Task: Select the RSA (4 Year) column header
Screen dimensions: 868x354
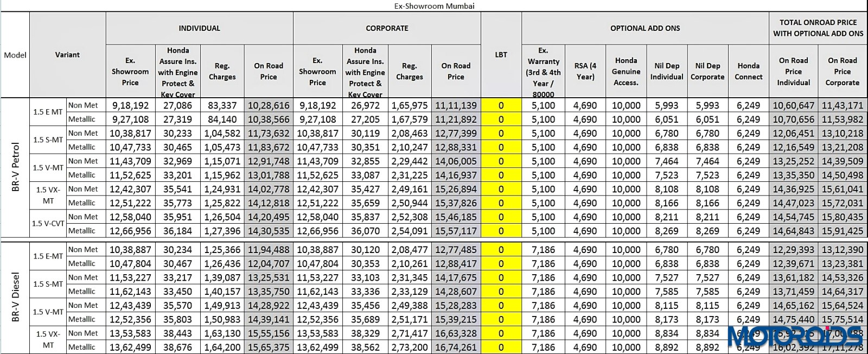Action: click(585, 71)
